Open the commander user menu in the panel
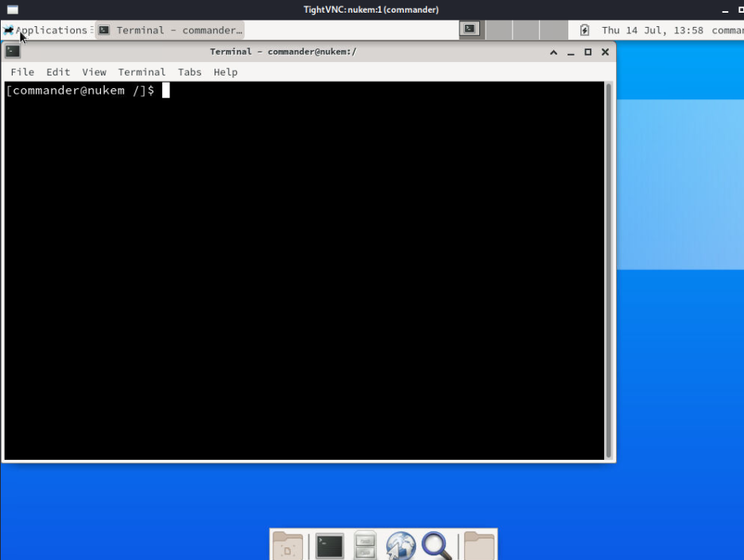The width and height of the screenshot is (744, 560). click(x=727, y=30)
